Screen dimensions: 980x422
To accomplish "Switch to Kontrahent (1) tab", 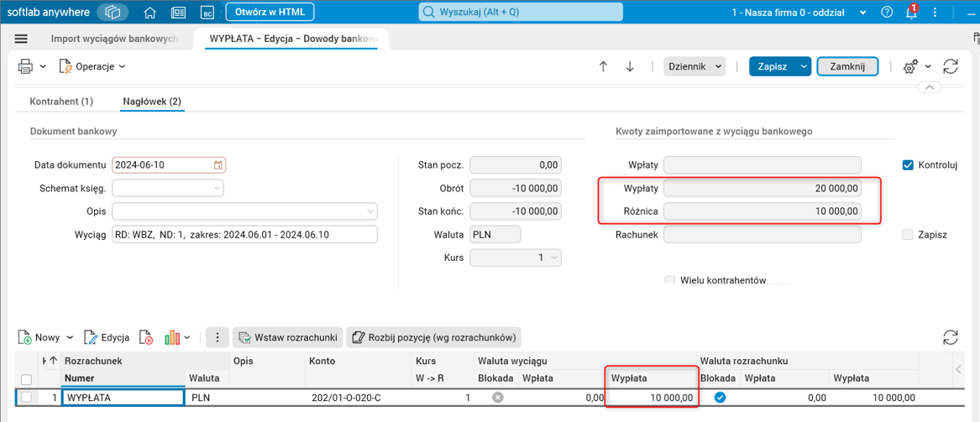I will point(61,101).
